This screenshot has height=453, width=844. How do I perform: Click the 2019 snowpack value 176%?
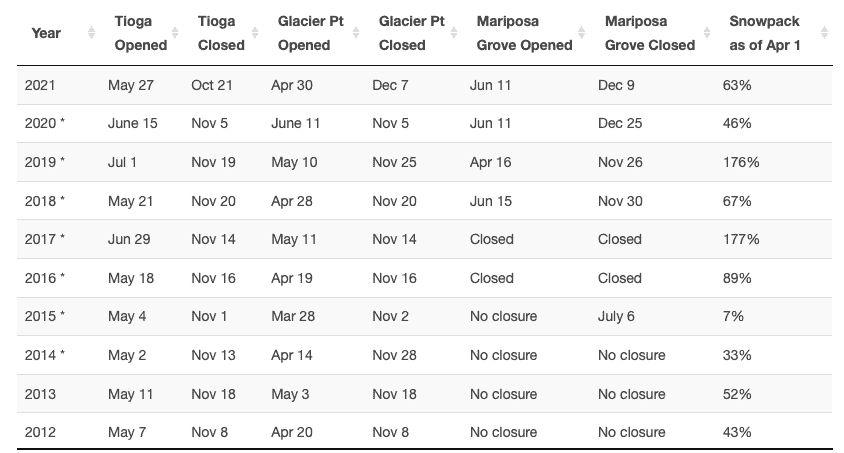(741, 162)
